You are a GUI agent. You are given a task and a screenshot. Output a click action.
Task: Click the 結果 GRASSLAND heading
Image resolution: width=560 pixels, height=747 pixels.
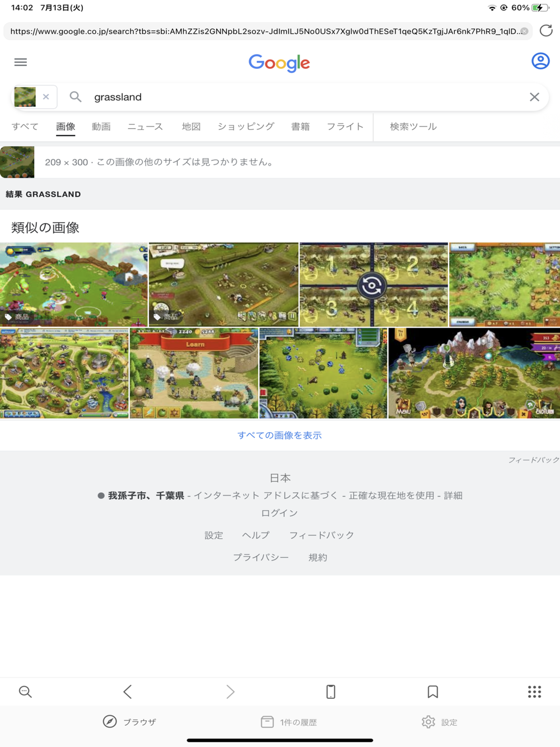[x=43, y=194]
